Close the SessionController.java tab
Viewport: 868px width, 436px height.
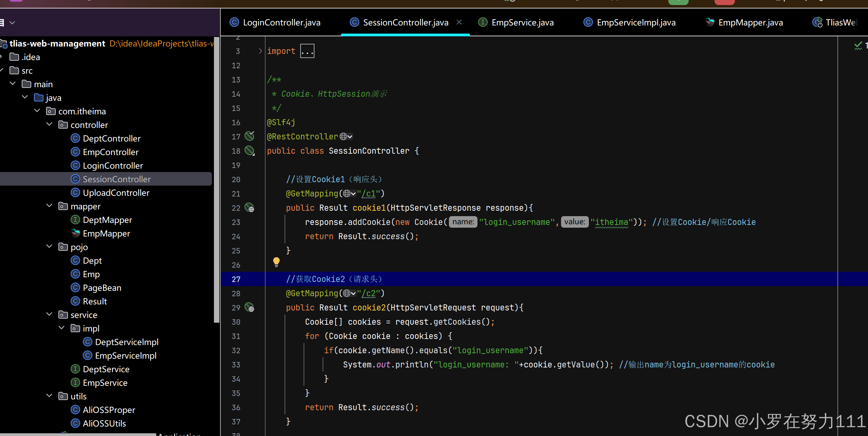(x=459, y=22)
